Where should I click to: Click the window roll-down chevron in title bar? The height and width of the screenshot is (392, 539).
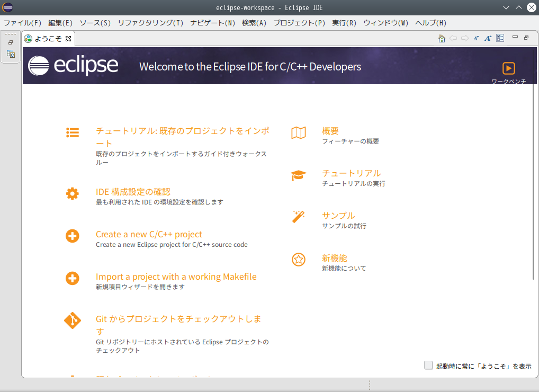(506, 7)
